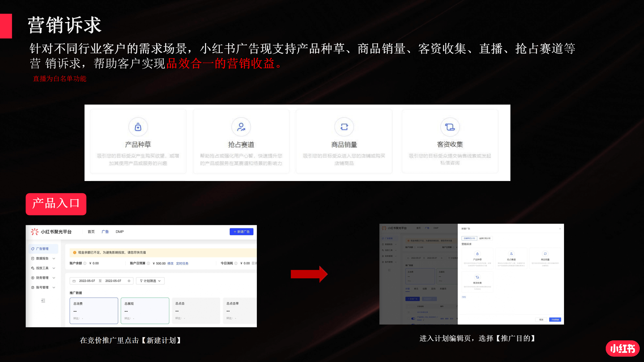This screenshot has width=644, height=362.
Task: Select the 总消费 metric card
Action: (x=94, y=311)
